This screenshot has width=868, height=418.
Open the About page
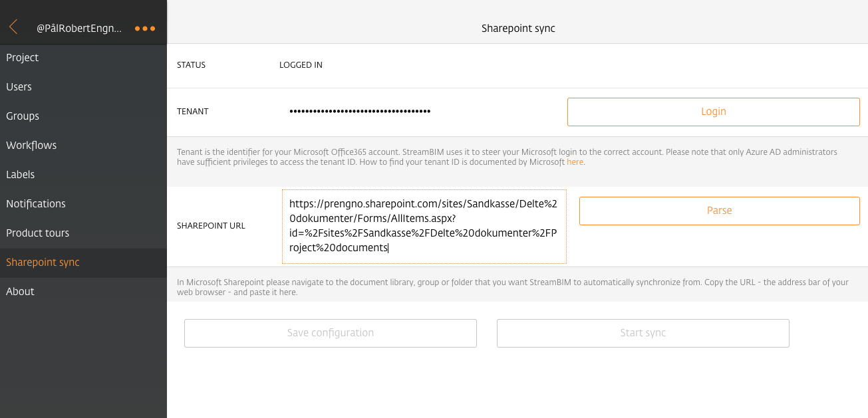coord(83,292)
